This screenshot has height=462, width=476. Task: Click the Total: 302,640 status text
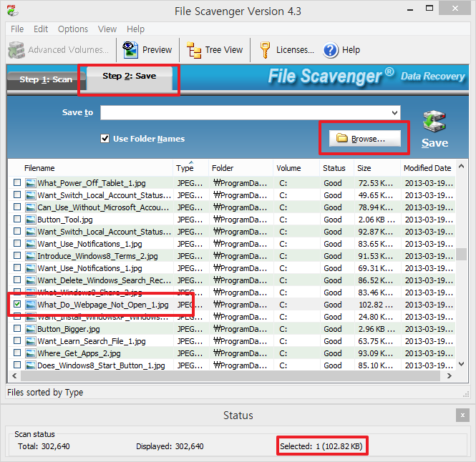coord(44,446)
